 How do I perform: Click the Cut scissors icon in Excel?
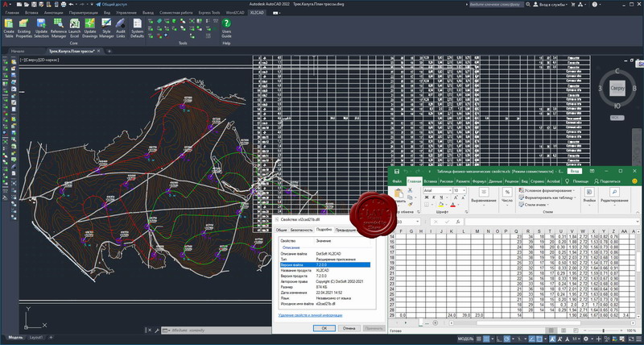410,190
